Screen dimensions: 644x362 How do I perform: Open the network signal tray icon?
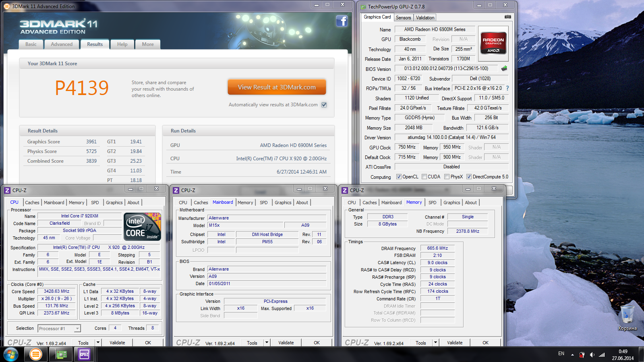coord(602,355)
